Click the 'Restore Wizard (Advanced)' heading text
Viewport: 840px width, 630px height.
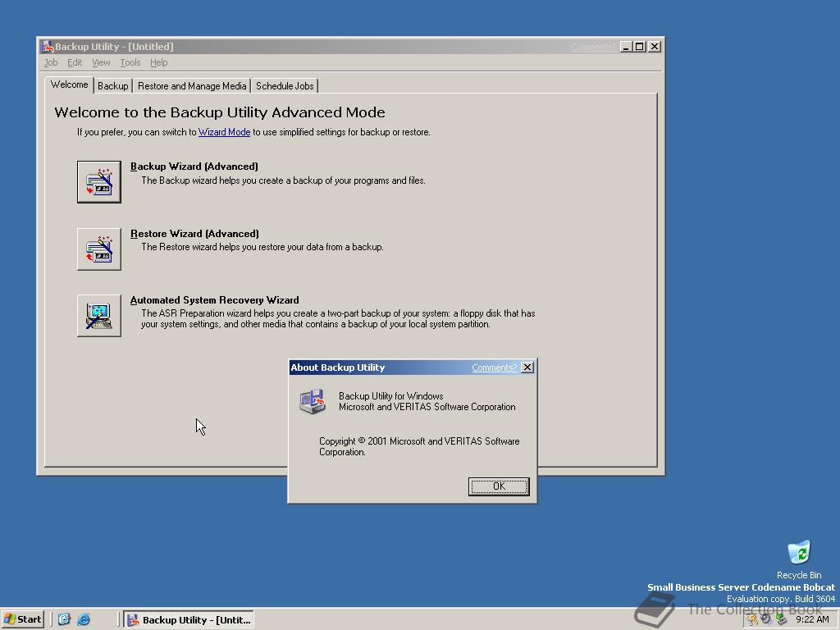click(x=194, y=234)
